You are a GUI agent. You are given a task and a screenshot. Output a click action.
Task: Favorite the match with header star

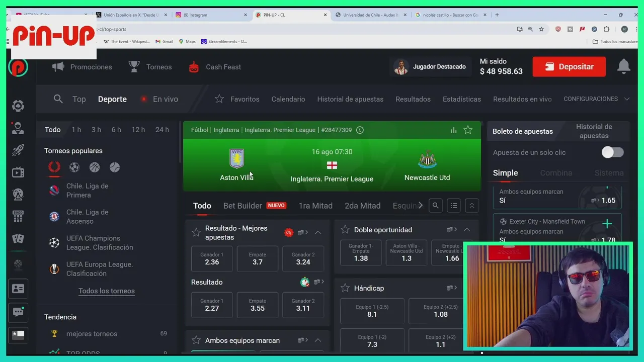click(468, 130)
